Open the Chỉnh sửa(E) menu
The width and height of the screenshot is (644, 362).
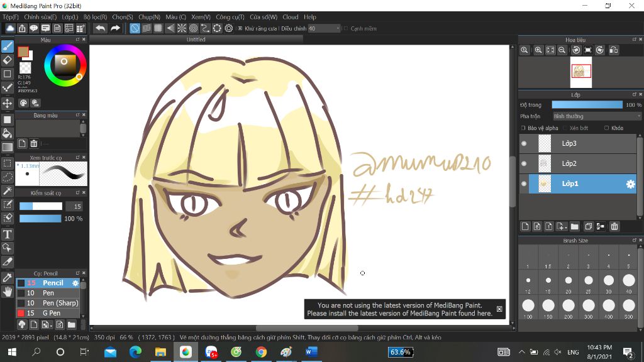pos(40,17)
